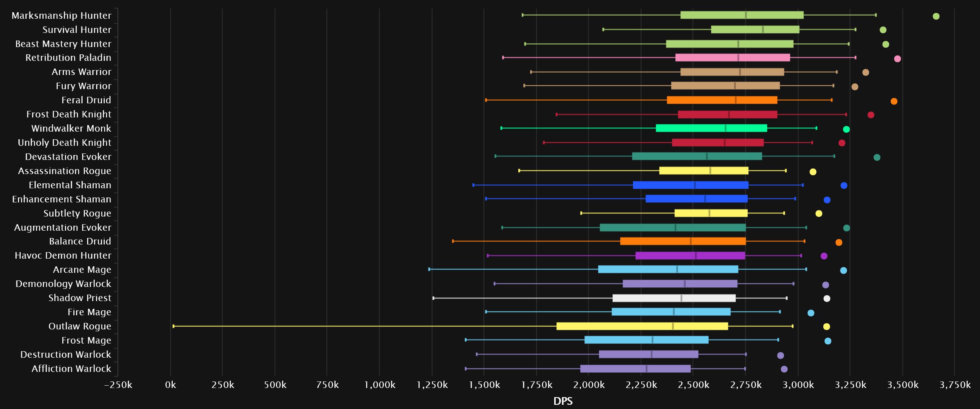
Task: Click the Feral Druid label
Action: tap(86, 100)
